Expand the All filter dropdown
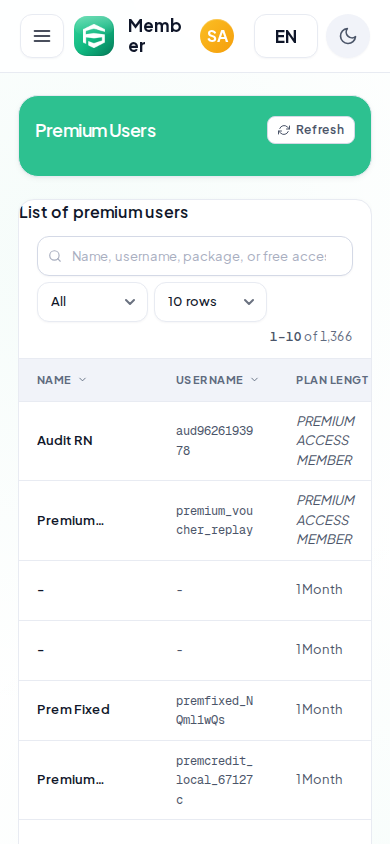 tap(92, 302)
